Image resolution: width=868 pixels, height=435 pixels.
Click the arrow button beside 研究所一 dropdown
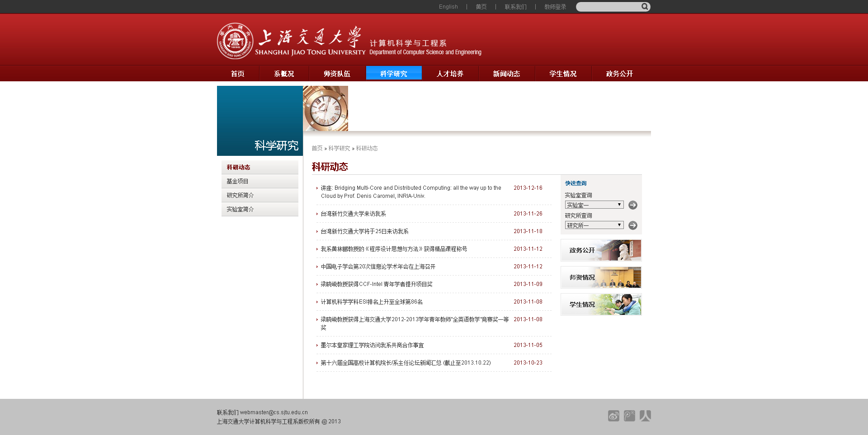633,225
